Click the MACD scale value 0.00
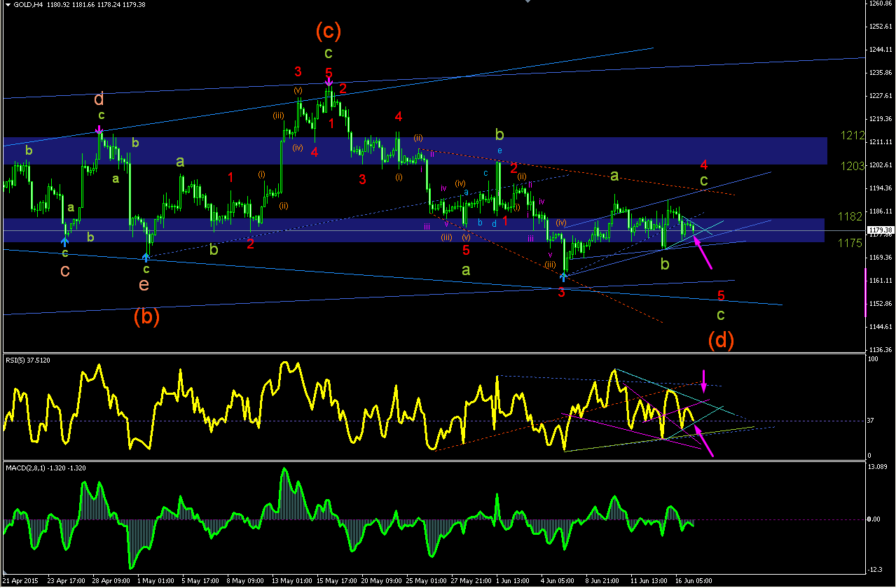This screenshot has width=896, height=588. [874, 519]
